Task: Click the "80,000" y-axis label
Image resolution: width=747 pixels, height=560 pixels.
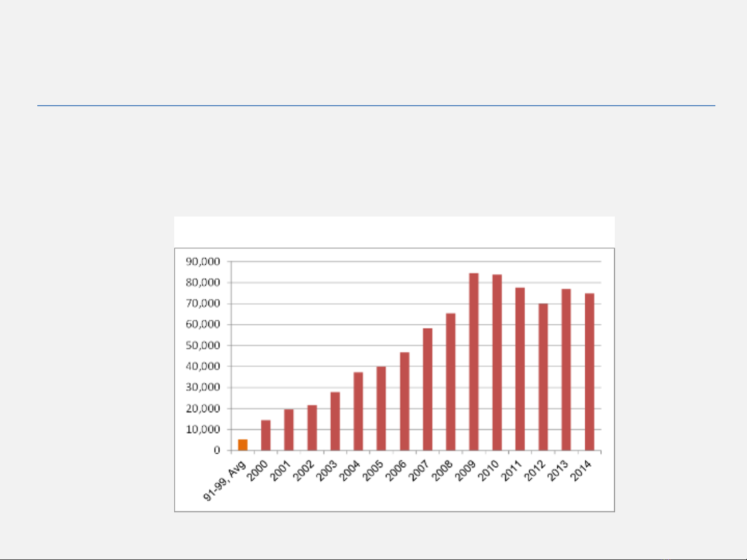Action: 203,282
